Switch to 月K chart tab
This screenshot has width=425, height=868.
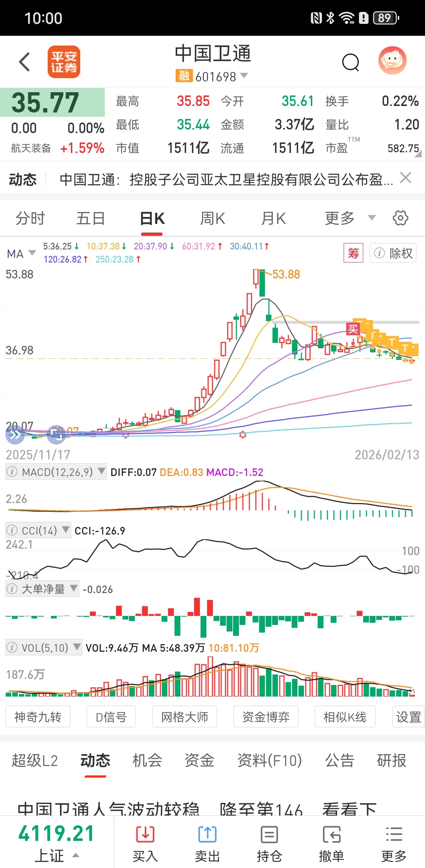[274, 218]
